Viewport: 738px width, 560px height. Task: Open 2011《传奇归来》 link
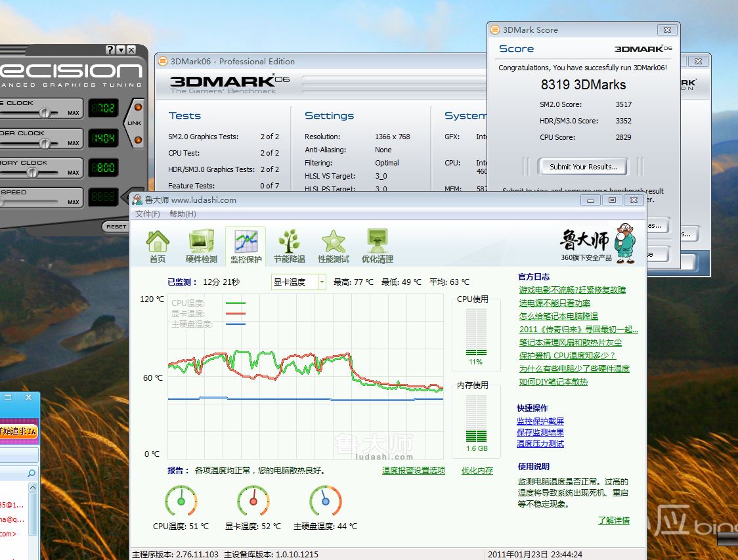578,330
